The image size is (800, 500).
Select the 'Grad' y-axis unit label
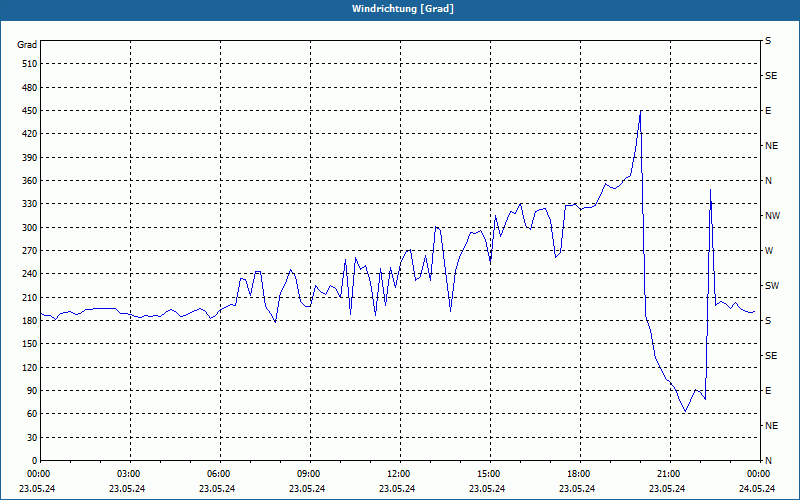coord(27,45)
